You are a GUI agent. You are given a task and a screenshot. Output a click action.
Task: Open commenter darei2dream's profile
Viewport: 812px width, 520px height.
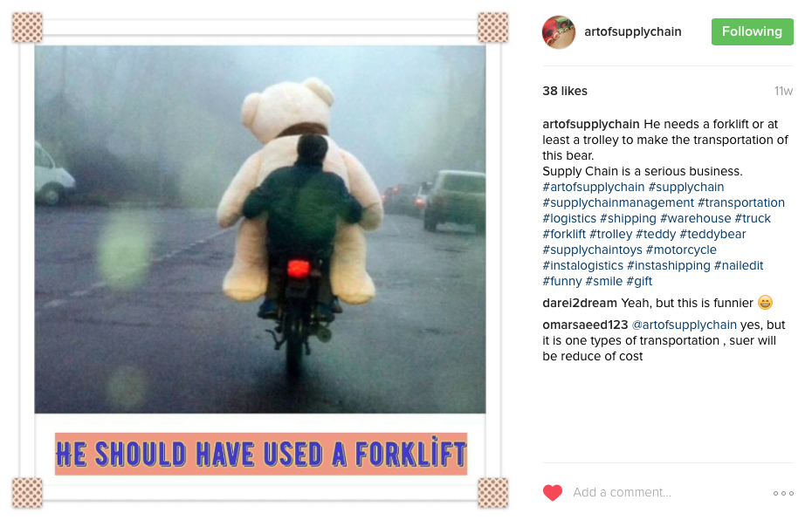580,303
